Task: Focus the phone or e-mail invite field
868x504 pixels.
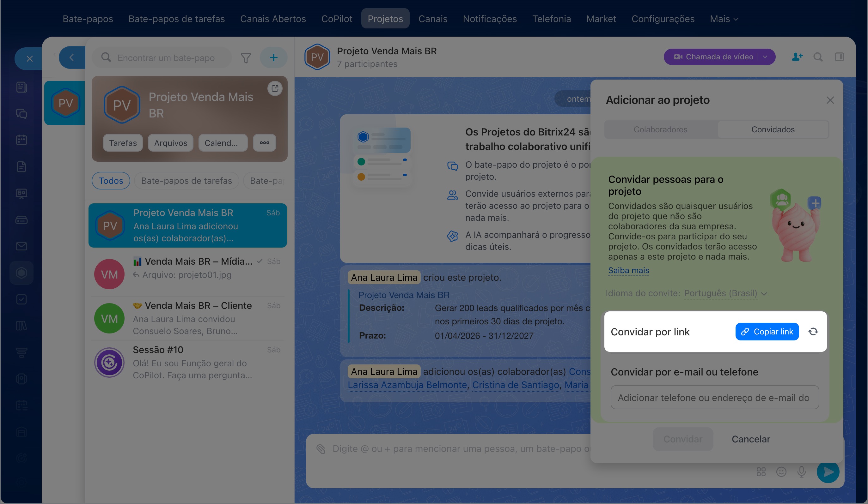Action: [715, 397]
